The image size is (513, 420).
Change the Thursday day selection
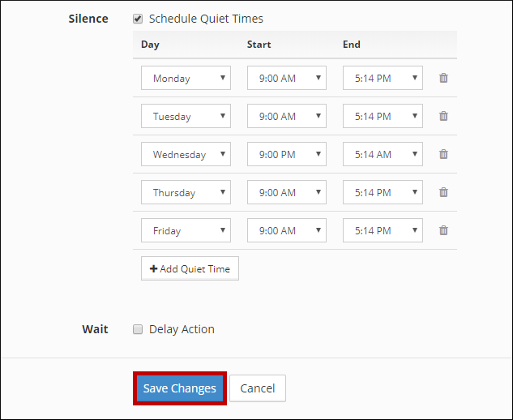click(186, 192)
